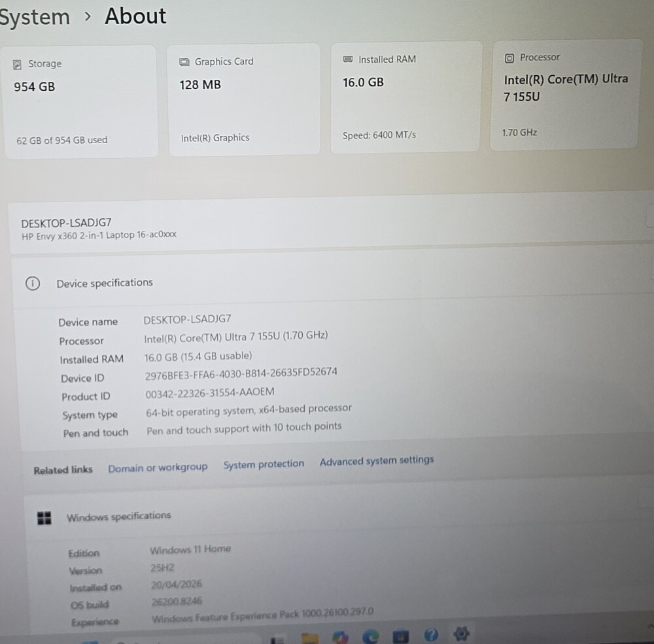Click the 'Product ID' row label
The height and width of the screenshot is (644, 654).
(86, 397)
